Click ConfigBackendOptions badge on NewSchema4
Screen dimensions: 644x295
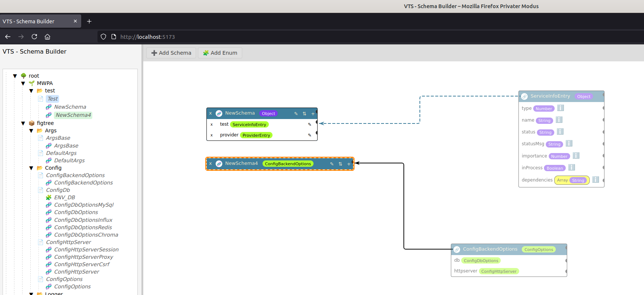click(288, 164)
